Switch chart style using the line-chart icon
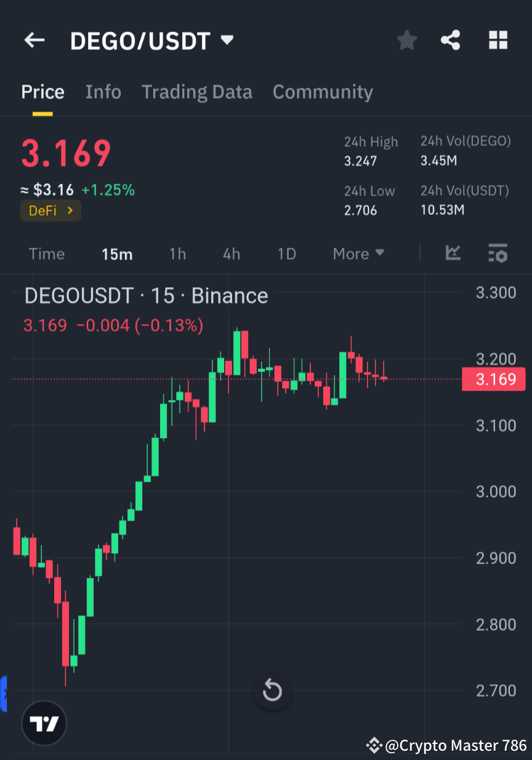 click(453, 253)
